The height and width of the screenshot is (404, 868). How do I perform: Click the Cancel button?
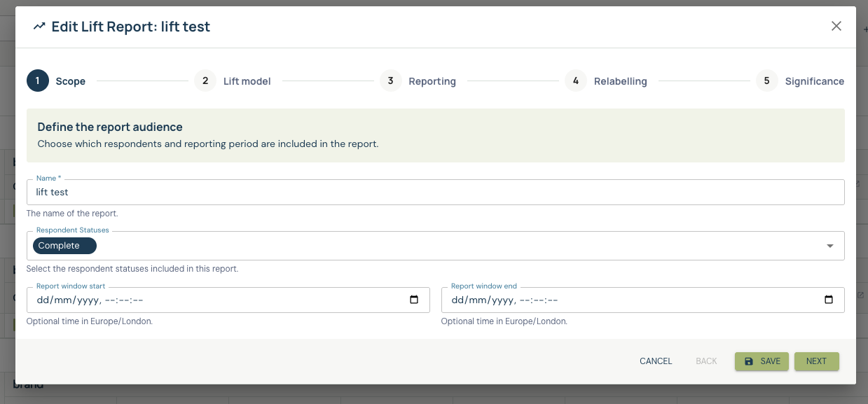[x=656, y=361]
